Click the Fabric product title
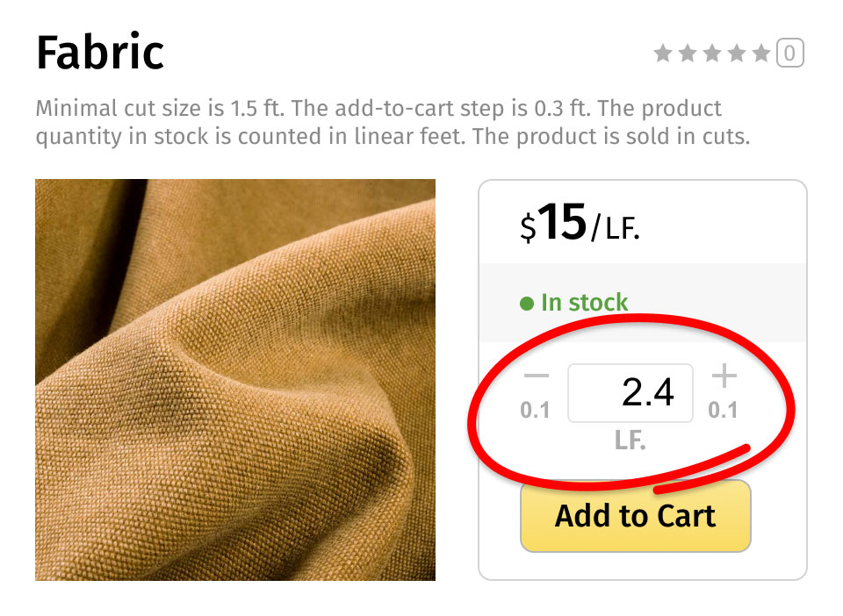The width and height of the screenshot is (843, 616). [100, 52]
